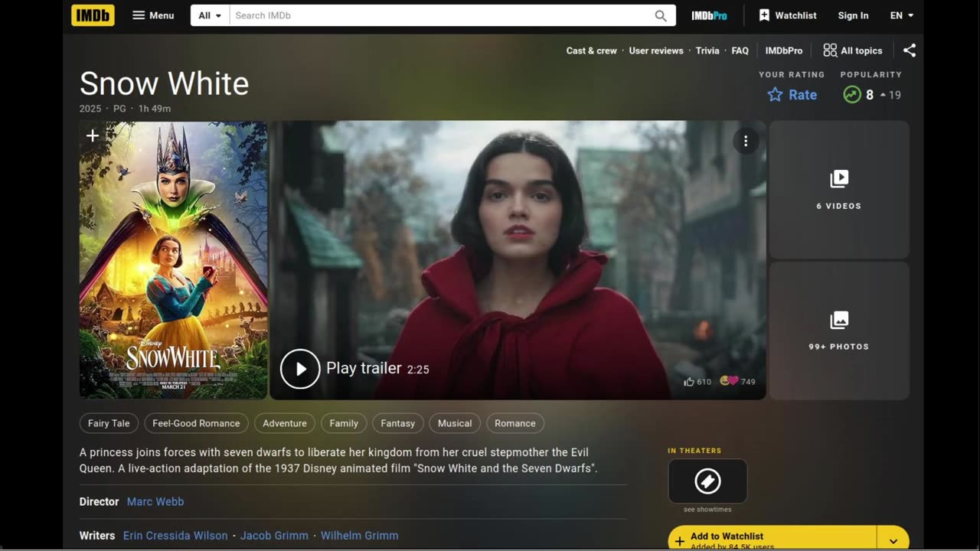The width and height of the screenshot is (980, 551).
Task: Click the Search IMDb input field
Action: click(x=440, y=15)
